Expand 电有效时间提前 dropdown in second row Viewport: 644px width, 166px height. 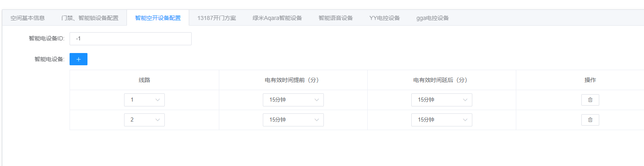(x=293, y=120)
